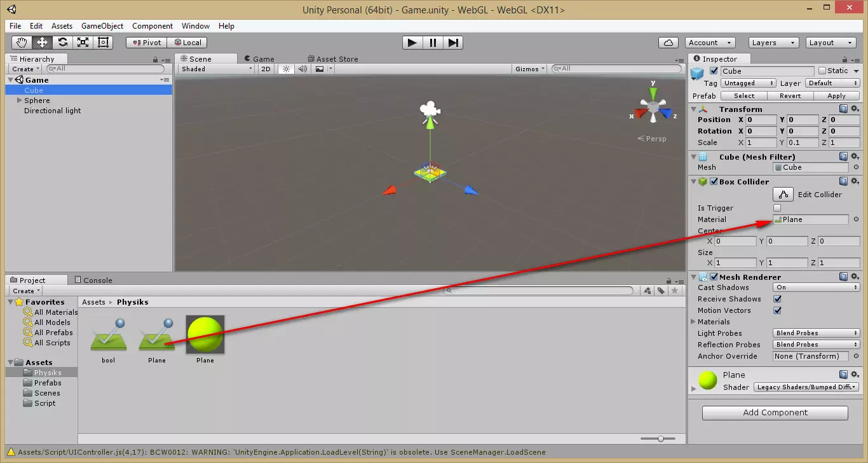Open the Cast Shadows dropdown
This screenshot has height=463, width=868.
(816, 287)
